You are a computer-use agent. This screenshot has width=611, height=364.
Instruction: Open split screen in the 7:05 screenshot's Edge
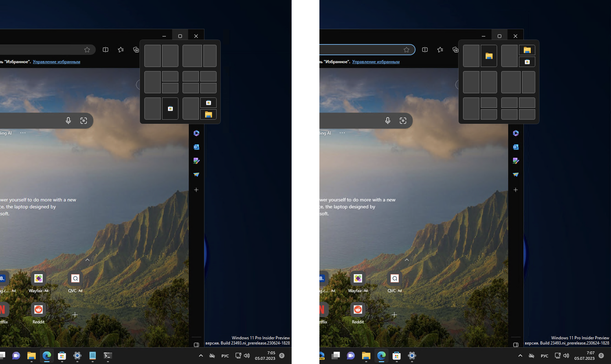105,50
